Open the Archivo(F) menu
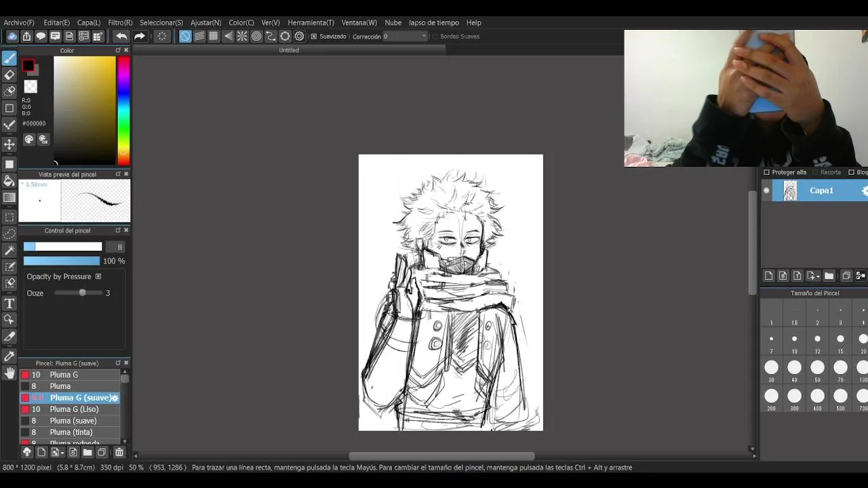 (x=19, y=22)
